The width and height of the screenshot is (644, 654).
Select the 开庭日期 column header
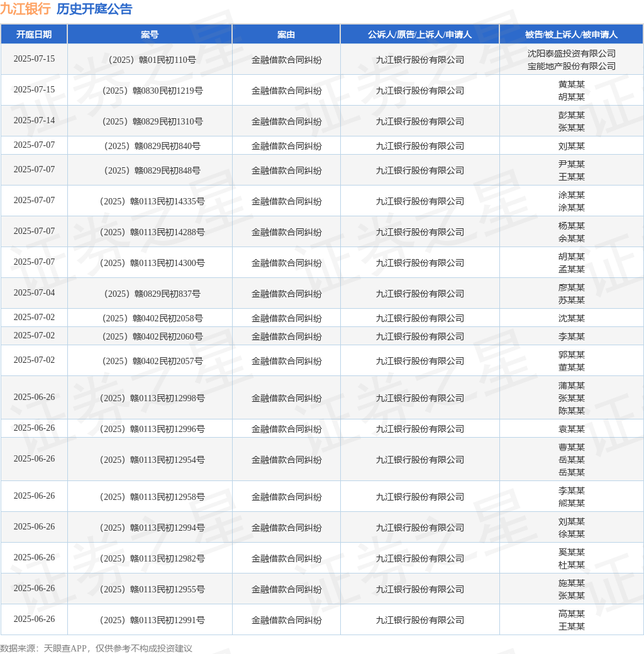pyautogui.click(x=34, y=35)
